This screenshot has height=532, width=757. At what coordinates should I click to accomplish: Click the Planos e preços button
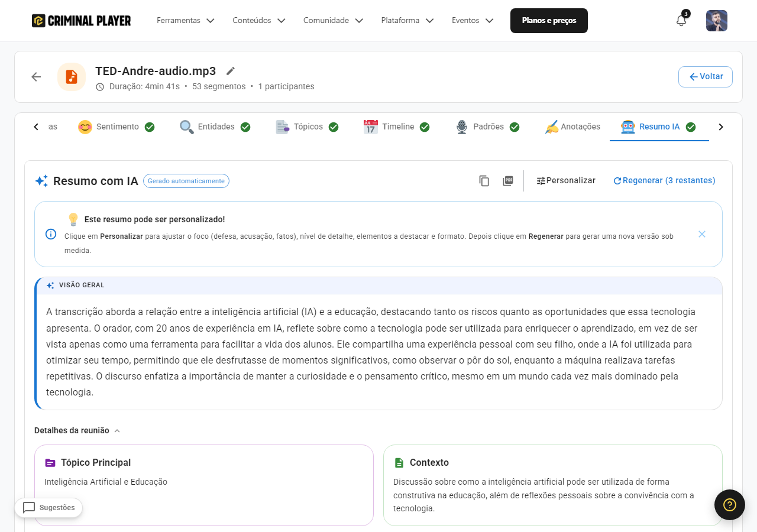click(x=549, y=21)
